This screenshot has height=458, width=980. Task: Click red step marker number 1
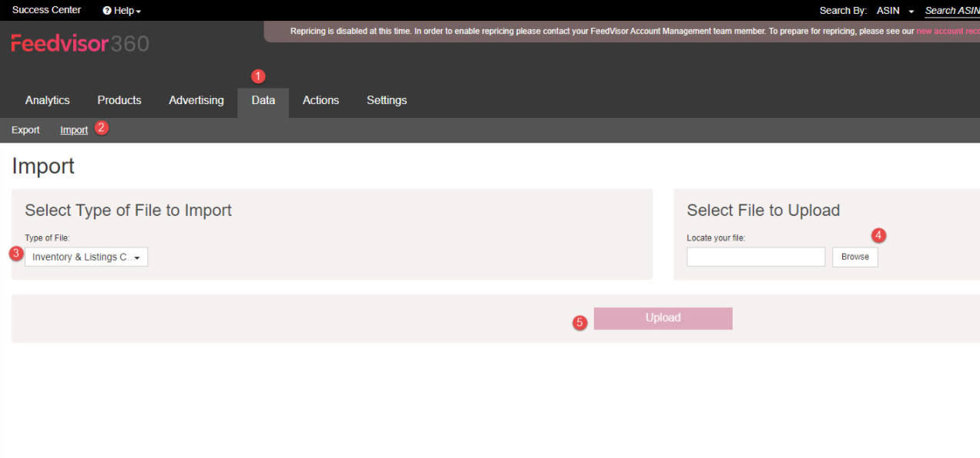[258, 76]
